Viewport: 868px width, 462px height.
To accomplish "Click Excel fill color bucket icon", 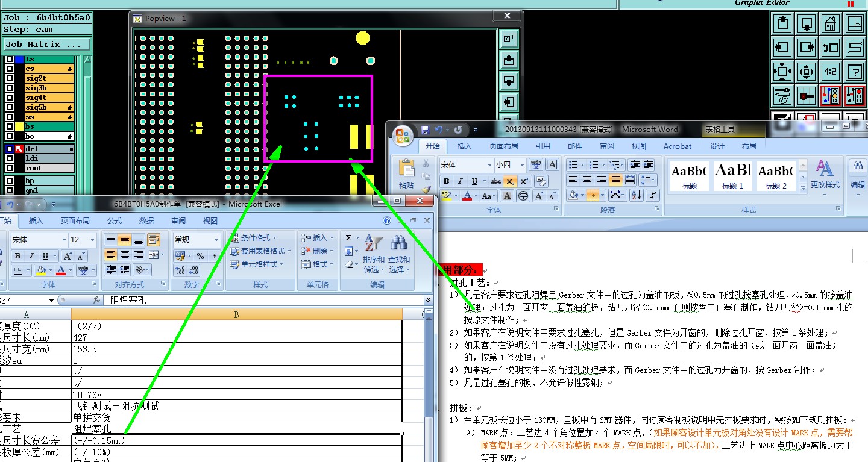I will tap(40, 270).
